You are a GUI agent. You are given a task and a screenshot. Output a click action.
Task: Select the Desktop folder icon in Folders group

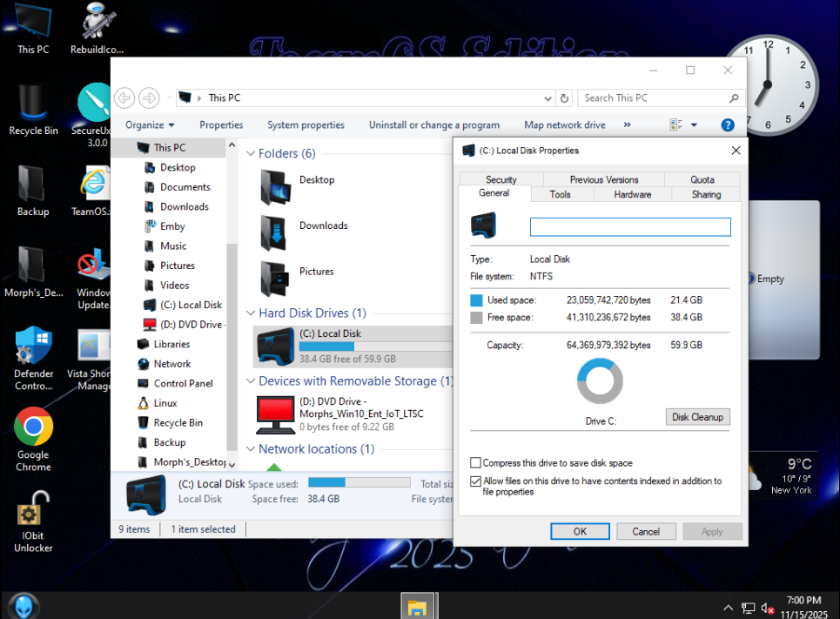click(x=275, y=187)
